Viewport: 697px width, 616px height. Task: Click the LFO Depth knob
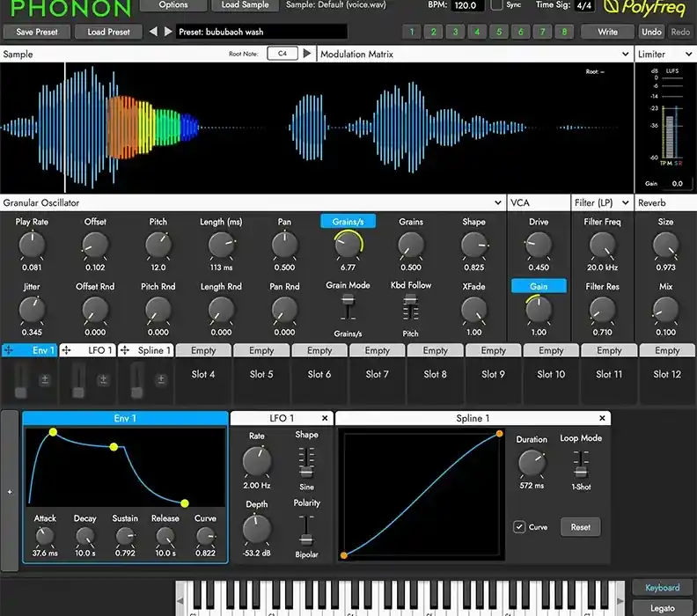point(257,529)
